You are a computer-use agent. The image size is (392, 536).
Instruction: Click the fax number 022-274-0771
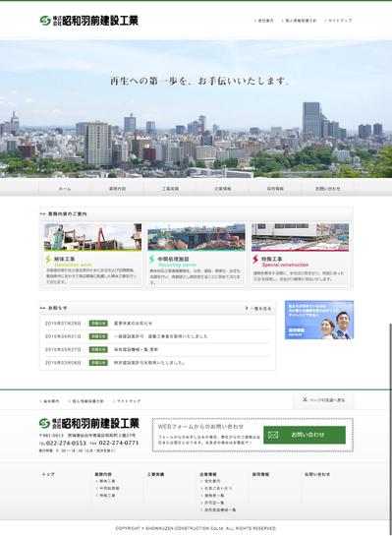pyautogui.click(x=119, y=443)
